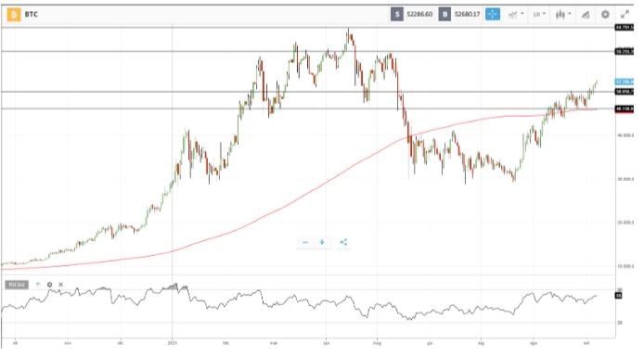Click the sell price 52286.60
This screenshot has width=644, height=357.
pos(419,14)
